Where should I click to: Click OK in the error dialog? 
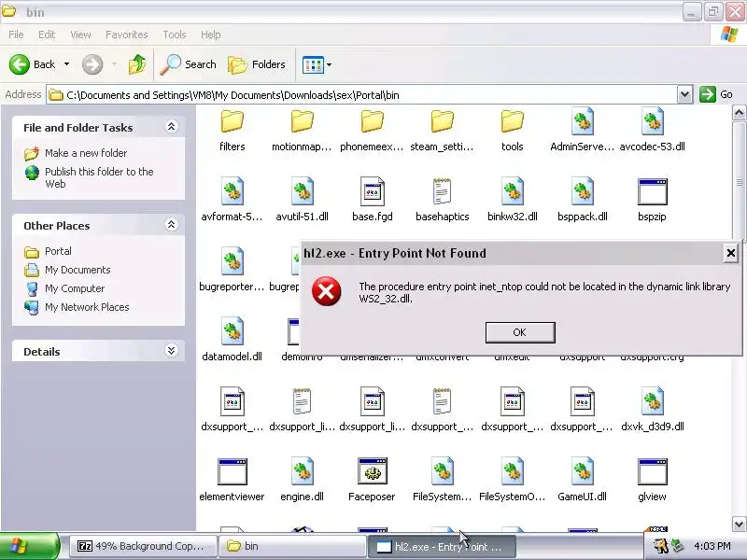tap(520, 332)
